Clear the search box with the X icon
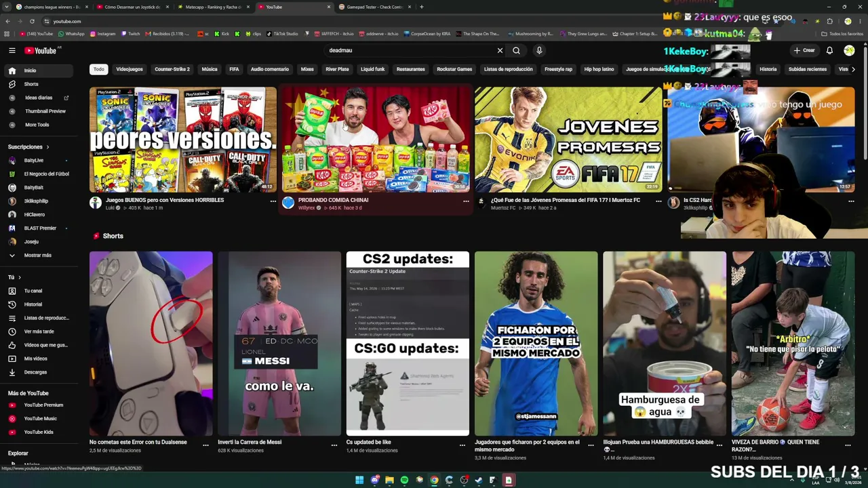The image size is (868, 488). tap(500, 50)
